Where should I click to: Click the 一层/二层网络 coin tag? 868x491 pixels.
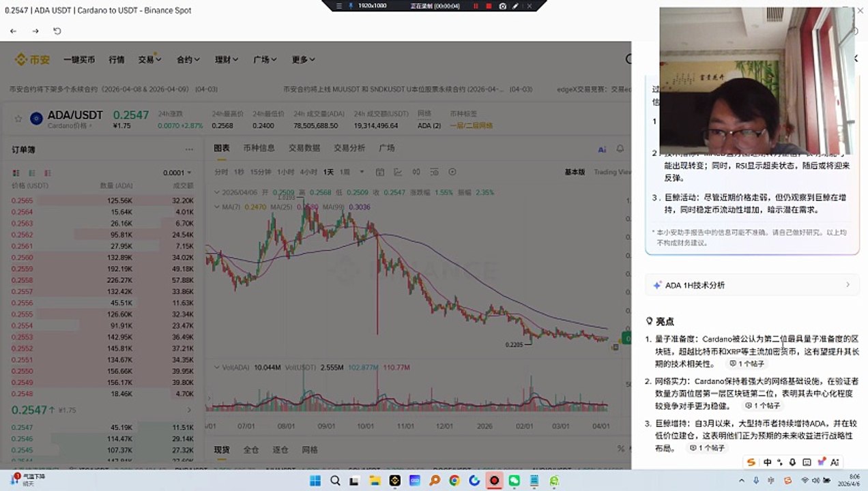pyautogui.click(x=471, y=125)
